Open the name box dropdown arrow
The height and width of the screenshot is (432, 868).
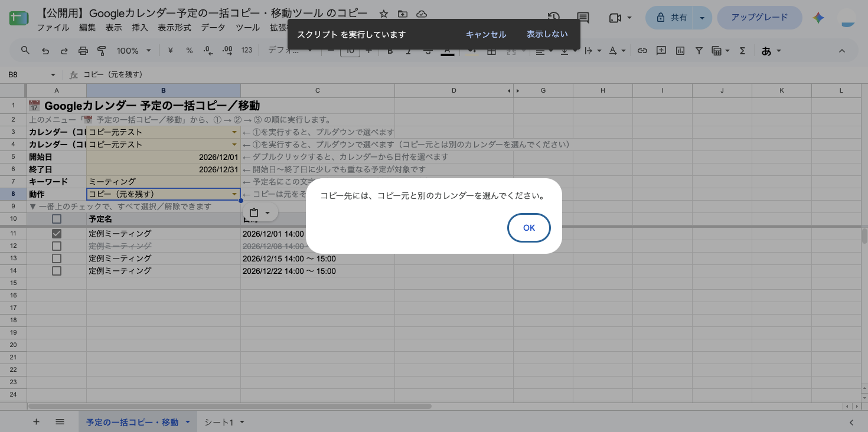(x=53, y=75)
